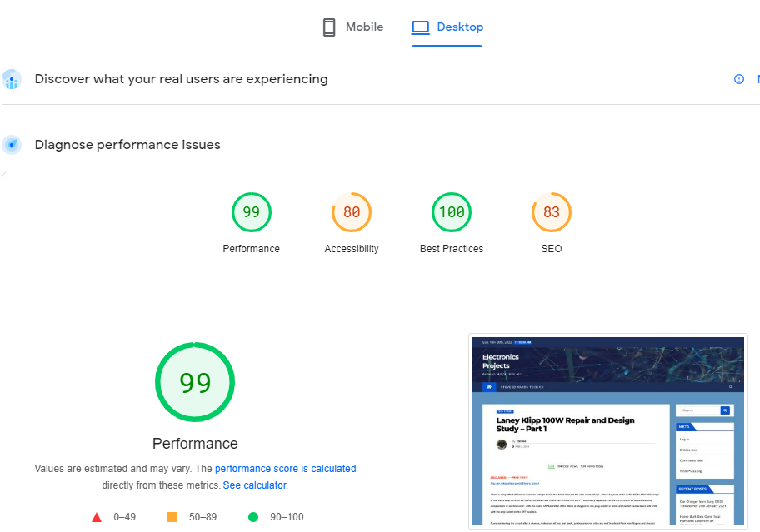Click 'Discover what your real users are experiencing' heading
The image size is (760, 532).
pos(181,79)
